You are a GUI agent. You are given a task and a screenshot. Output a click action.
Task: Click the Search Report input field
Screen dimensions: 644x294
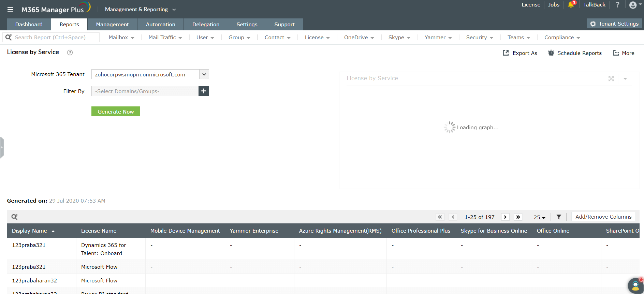(x=55, y=38)
